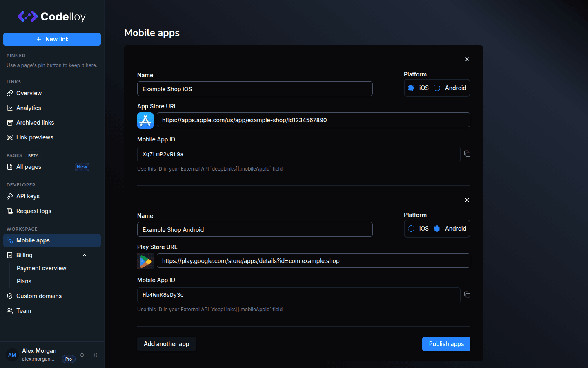Click Add another app
This screenshot has height=368, width=588.
(x=167, y=344)
